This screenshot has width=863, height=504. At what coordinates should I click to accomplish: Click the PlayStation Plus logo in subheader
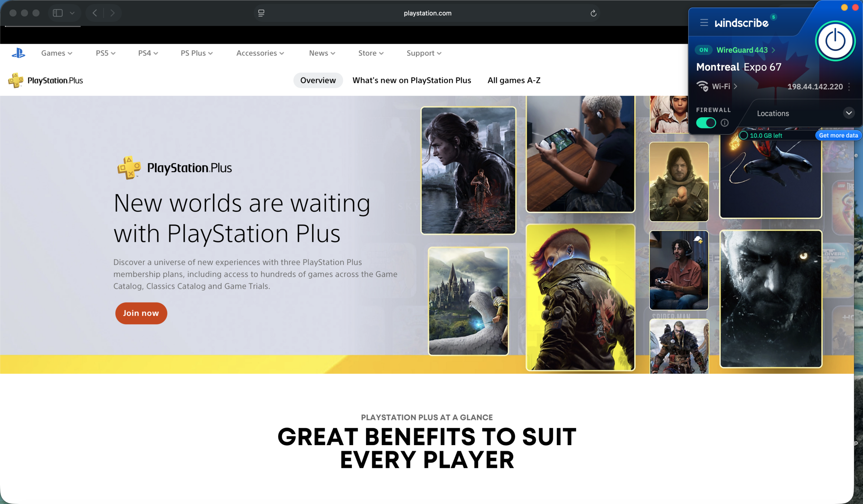(x=46, y=81)
